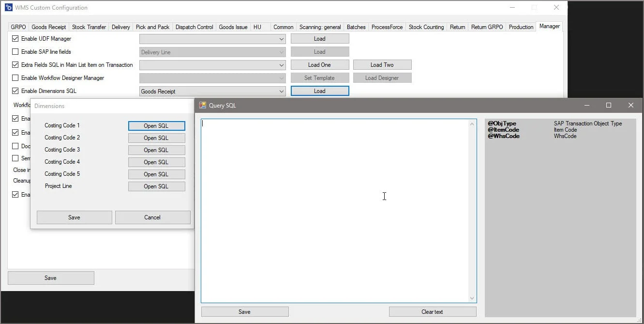Click the Load One button
This screenshot has width=644, height=324.
click(320, 65)
